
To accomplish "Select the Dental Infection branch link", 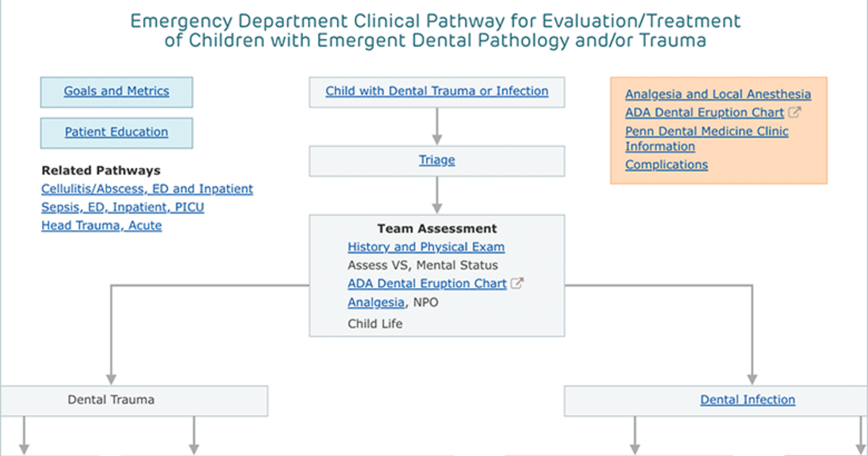I will (x=747, y=400).
